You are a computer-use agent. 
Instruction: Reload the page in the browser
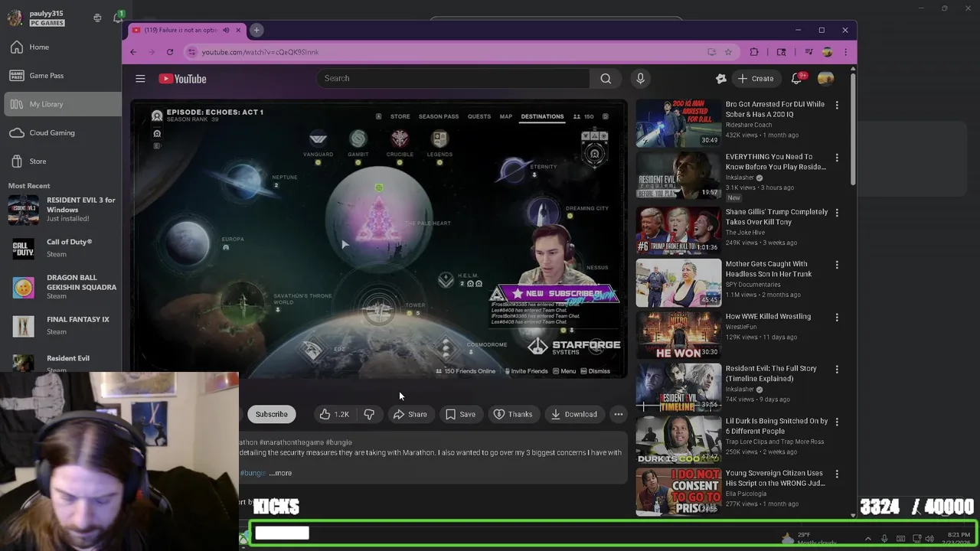pos(170,52)
